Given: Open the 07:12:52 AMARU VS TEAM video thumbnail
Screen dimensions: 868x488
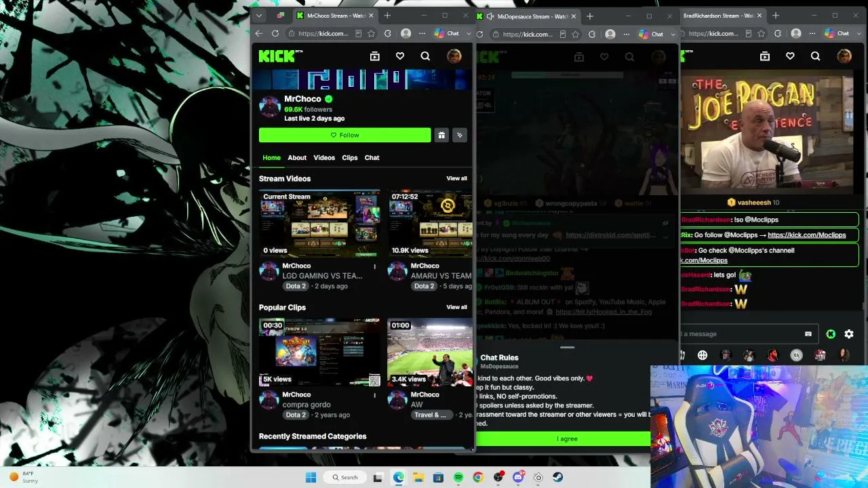Looking at the screenshot, I should [x=430, y=224].
